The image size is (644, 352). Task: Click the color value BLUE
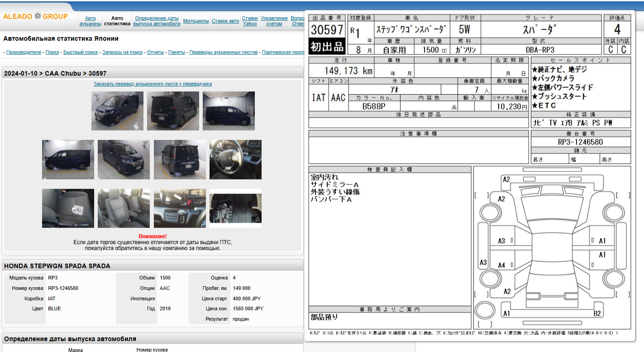coord(54,309)
